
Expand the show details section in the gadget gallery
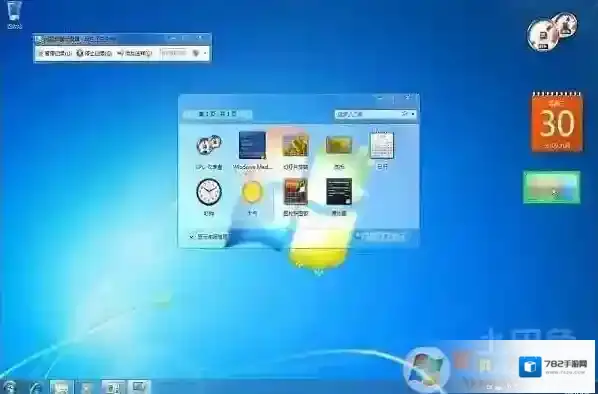209,236
